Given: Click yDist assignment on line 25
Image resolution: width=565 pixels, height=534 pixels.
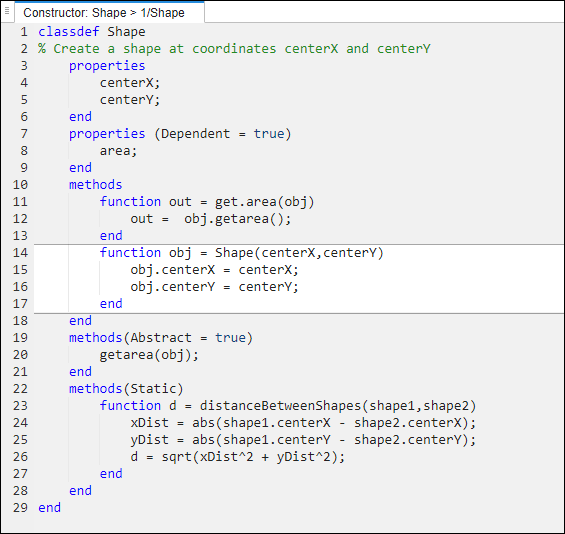Looking at the screenshot, I should pos(303,440).
